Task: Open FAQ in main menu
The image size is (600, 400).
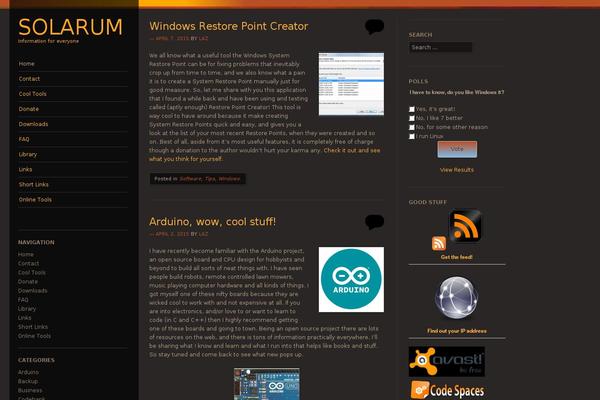Action: point(24,139)
